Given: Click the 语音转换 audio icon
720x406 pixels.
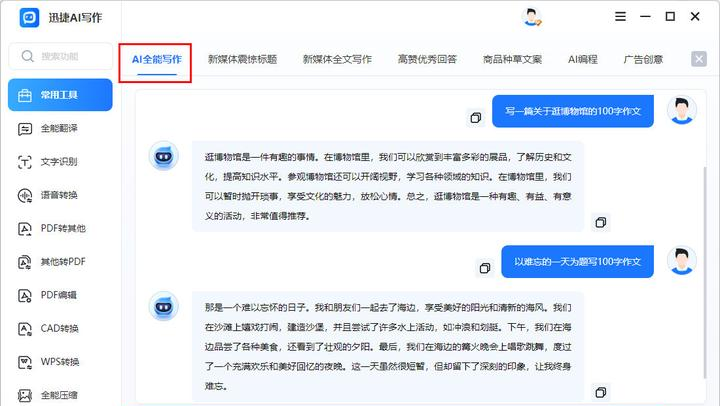Looking at the screenshot, I should [x=25, y=196].
